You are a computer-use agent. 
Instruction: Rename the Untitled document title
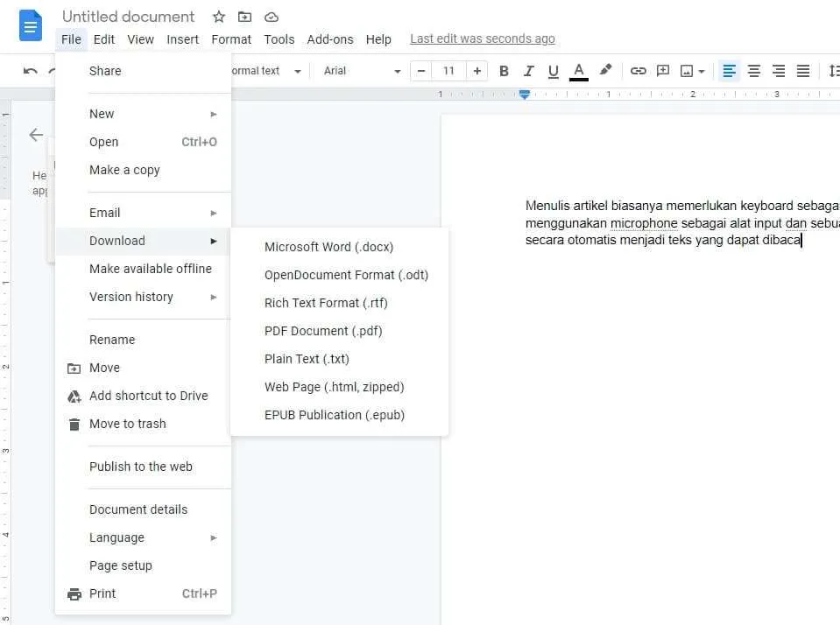point(128,17)
